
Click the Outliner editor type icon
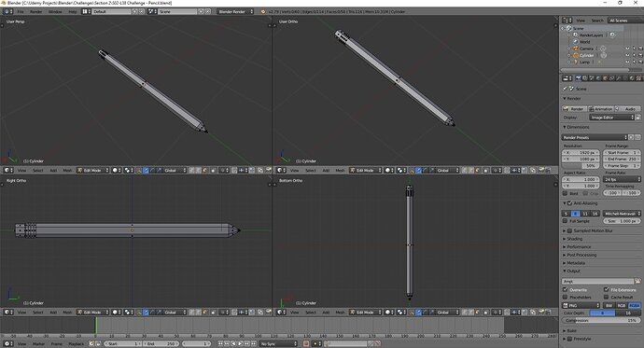pos(567,21)
